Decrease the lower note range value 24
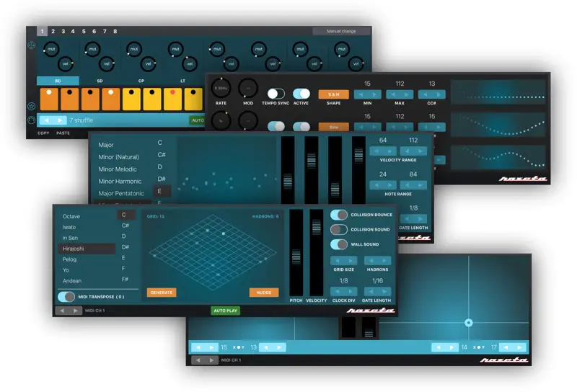Screen dimensions: 577x392 click(x=376, y=185)
